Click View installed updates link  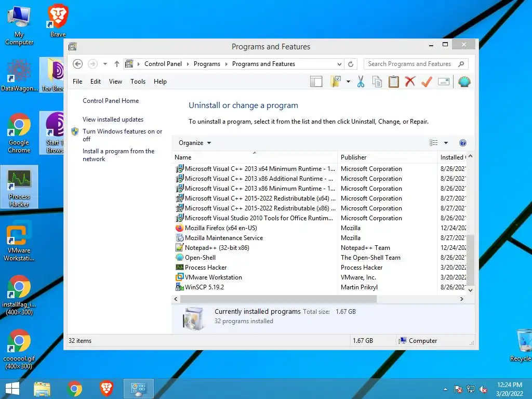113,119
